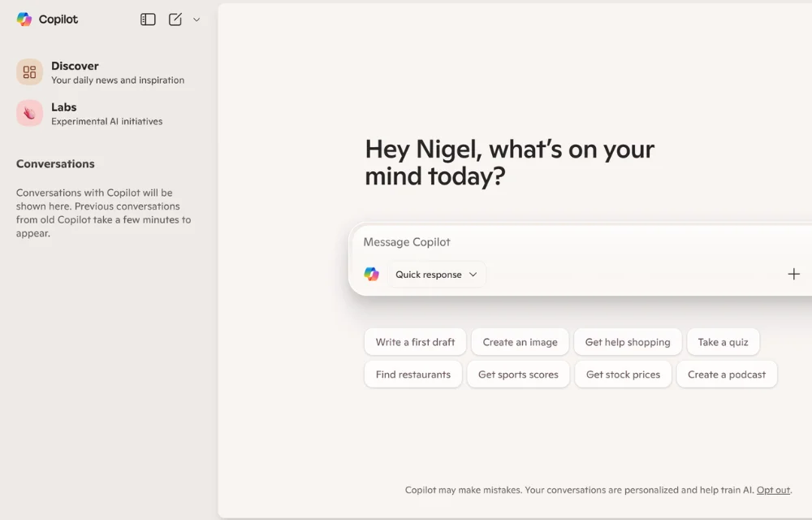This screenshot has width=812, height=520.
Task: Click the Copilot logo icon
Action: click(25, 19)
